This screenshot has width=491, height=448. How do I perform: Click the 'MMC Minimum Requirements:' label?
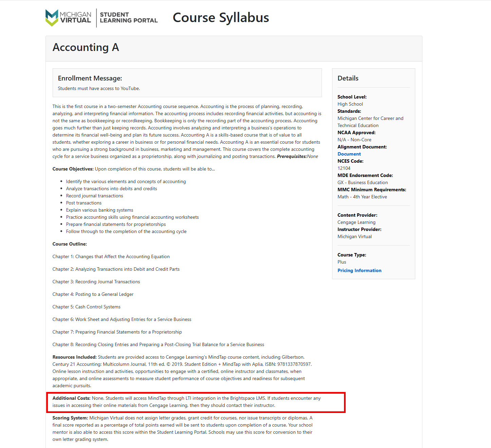(x=372, y=190)
